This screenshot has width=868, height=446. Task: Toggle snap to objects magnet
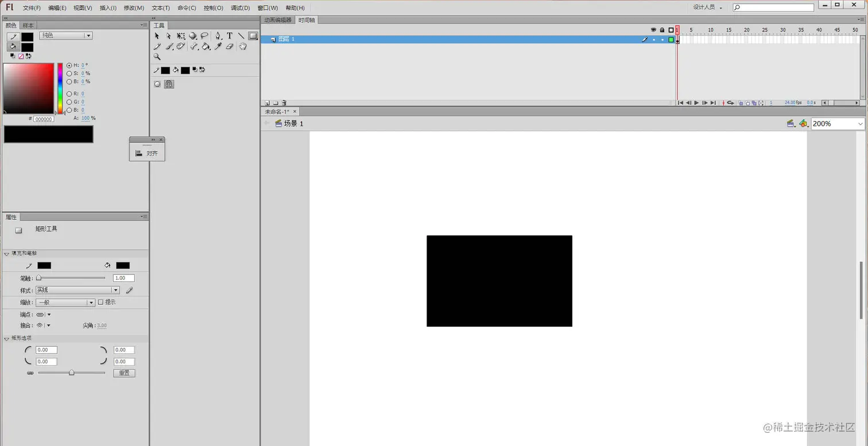pos(169,84)
